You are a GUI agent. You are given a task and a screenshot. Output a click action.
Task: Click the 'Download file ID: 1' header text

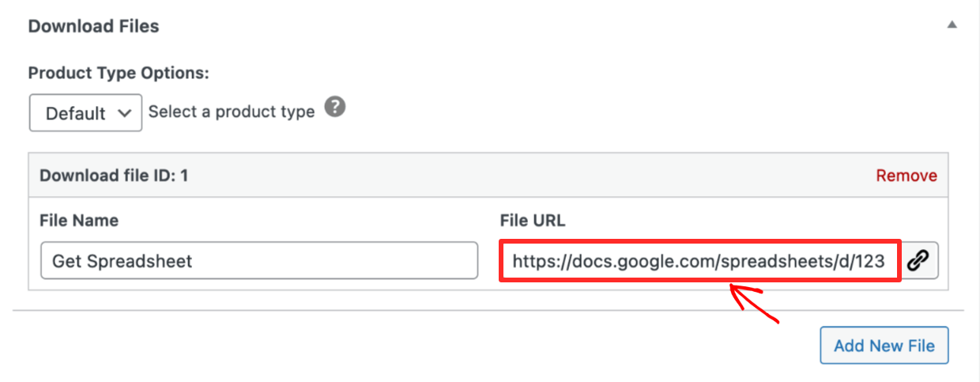(x=114, y=176)
